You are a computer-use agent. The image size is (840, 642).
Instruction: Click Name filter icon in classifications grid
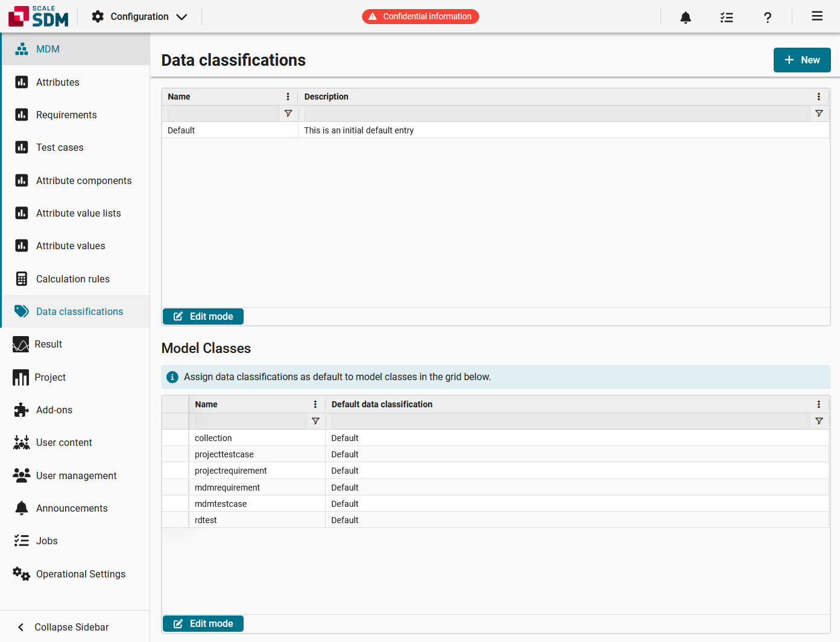(x=288, y=113)
